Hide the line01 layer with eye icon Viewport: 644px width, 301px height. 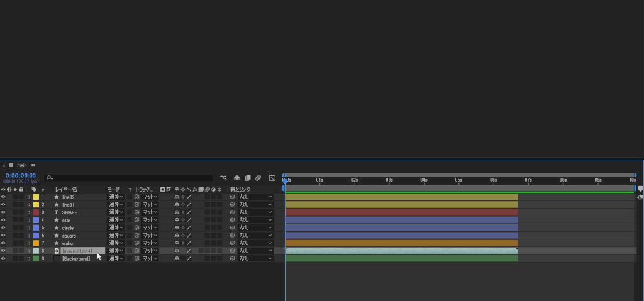(3, 204)
